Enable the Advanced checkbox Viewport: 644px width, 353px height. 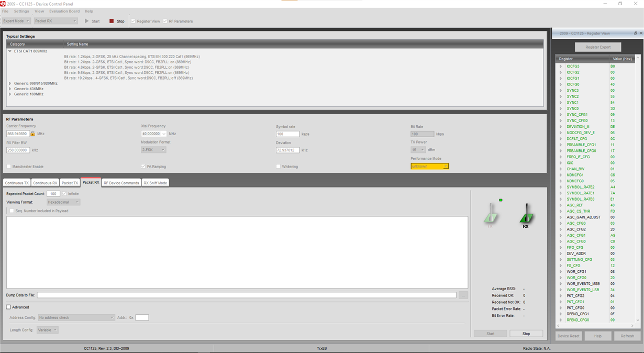8,307
